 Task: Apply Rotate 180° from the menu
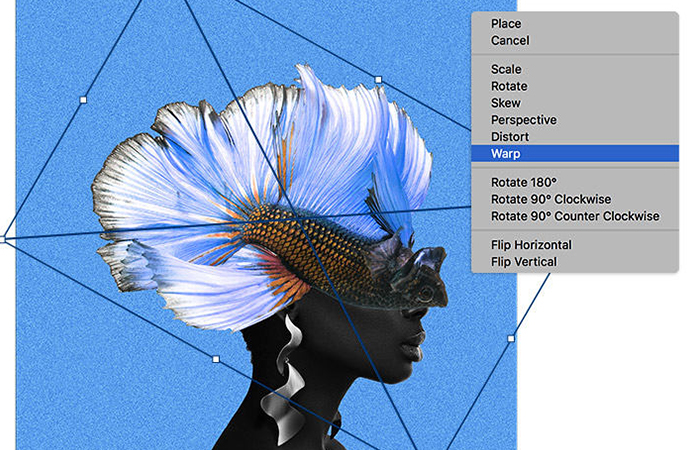click(x=575, y=183)
